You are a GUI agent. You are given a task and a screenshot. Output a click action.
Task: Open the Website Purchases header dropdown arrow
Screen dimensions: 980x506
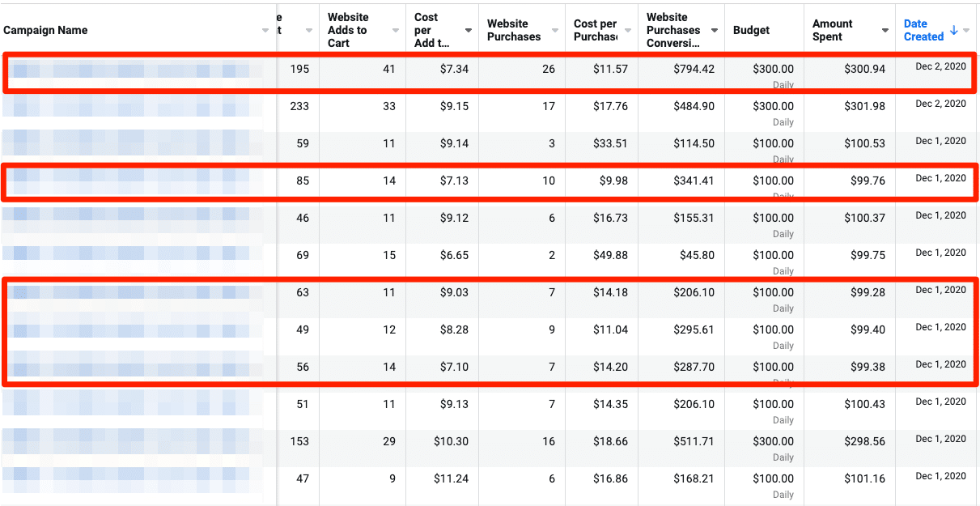[x=554, y=31]
